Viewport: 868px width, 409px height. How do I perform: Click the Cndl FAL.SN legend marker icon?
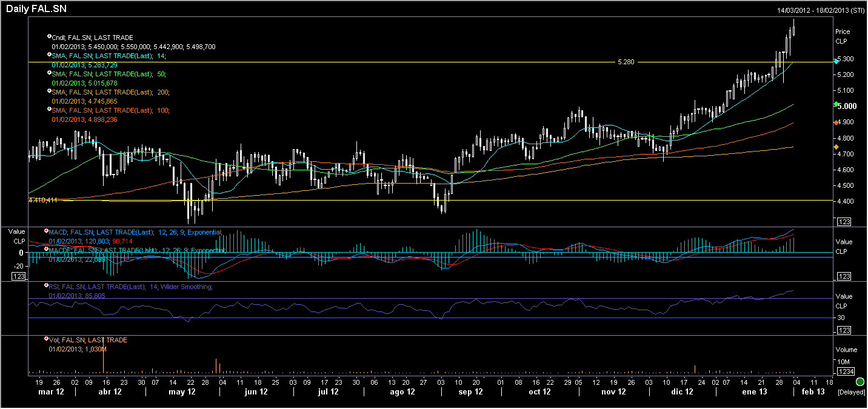49,36
